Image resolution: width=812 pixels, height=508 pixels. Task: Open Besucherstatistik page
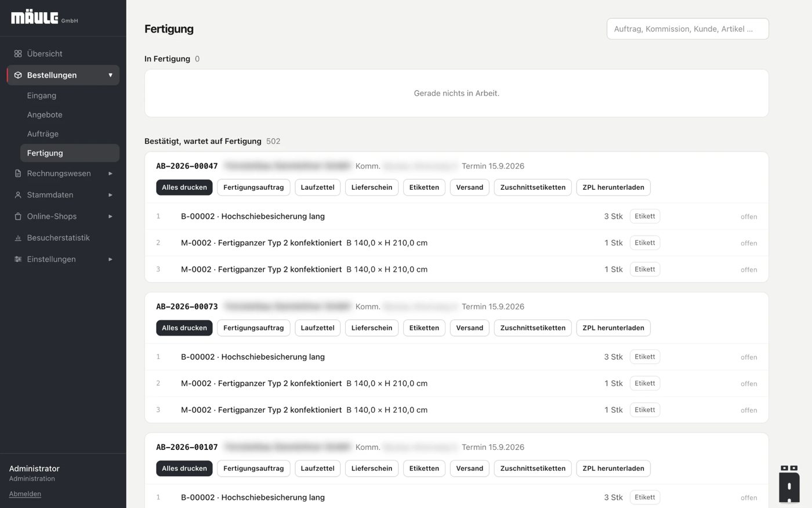click(63, 238)
